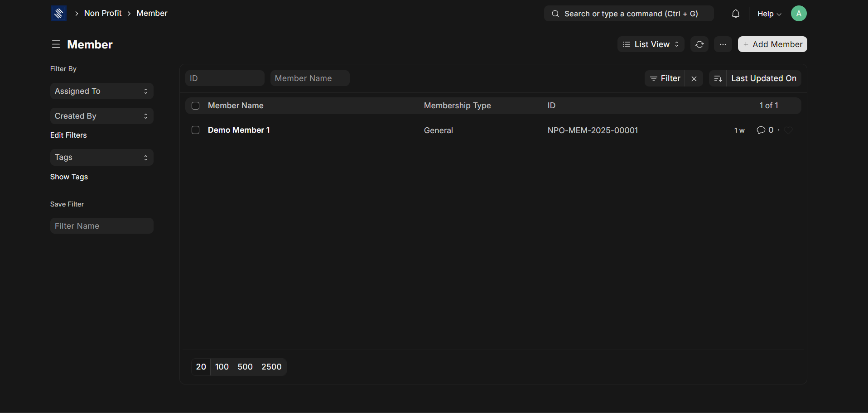Open the Tags filter dropdown
Viewport: 868px width, 413px height.
pos(101,157)
